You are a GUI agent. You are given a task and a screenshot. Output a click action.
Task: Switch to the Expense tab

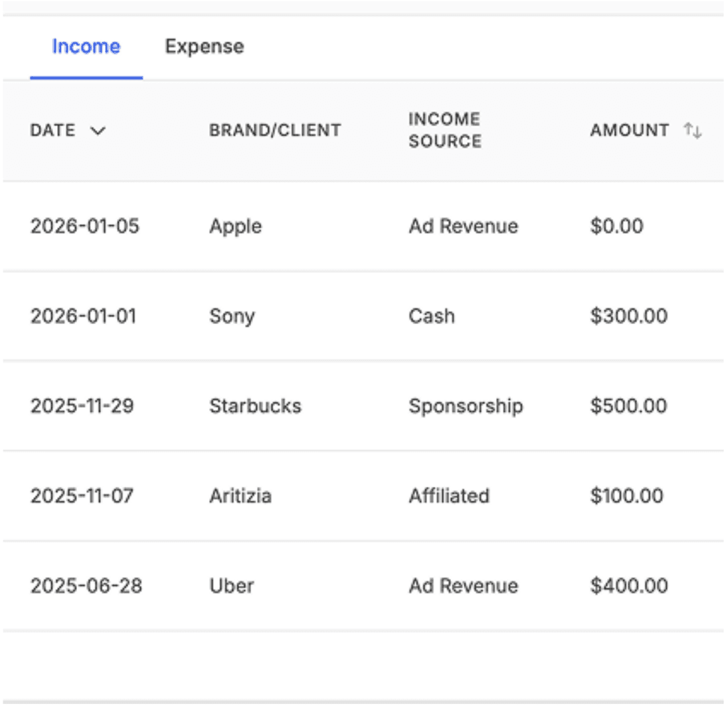coord(204,46)
